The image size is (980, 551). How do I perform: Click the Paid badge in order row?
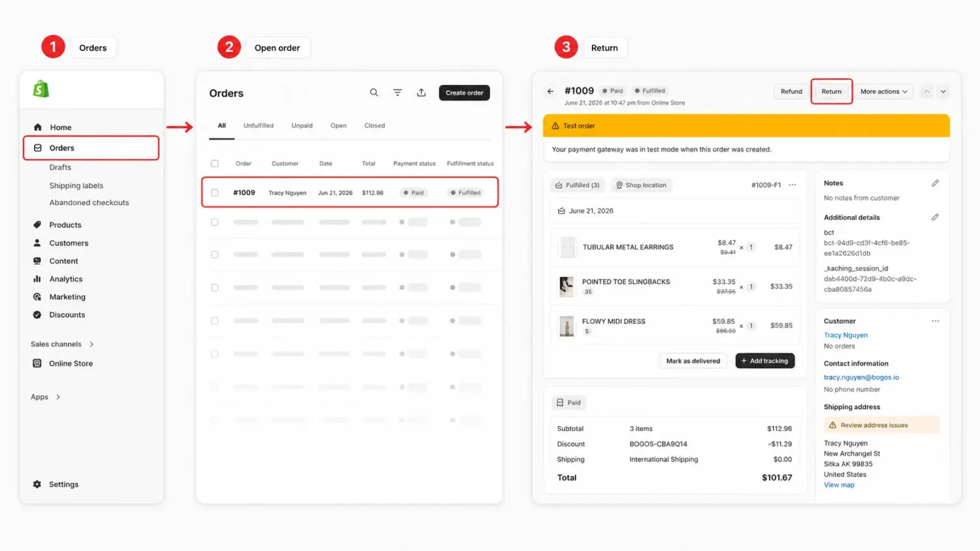click(414, 193)
